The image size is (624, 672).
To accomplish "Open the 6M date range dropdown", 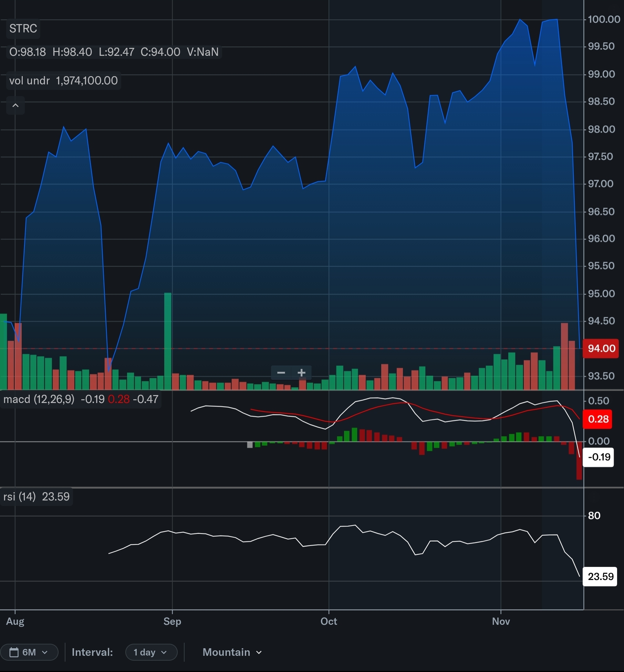I will point(29,652).
